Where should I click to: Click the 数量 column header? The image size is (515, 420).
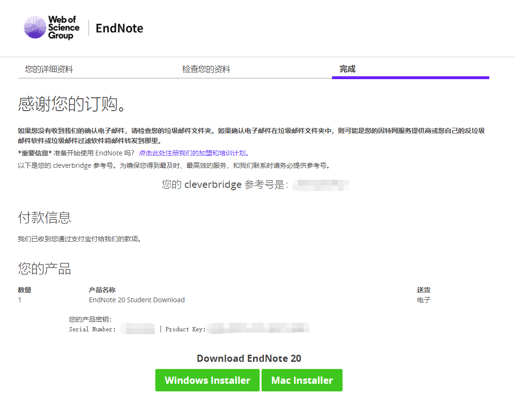(25, 290)
